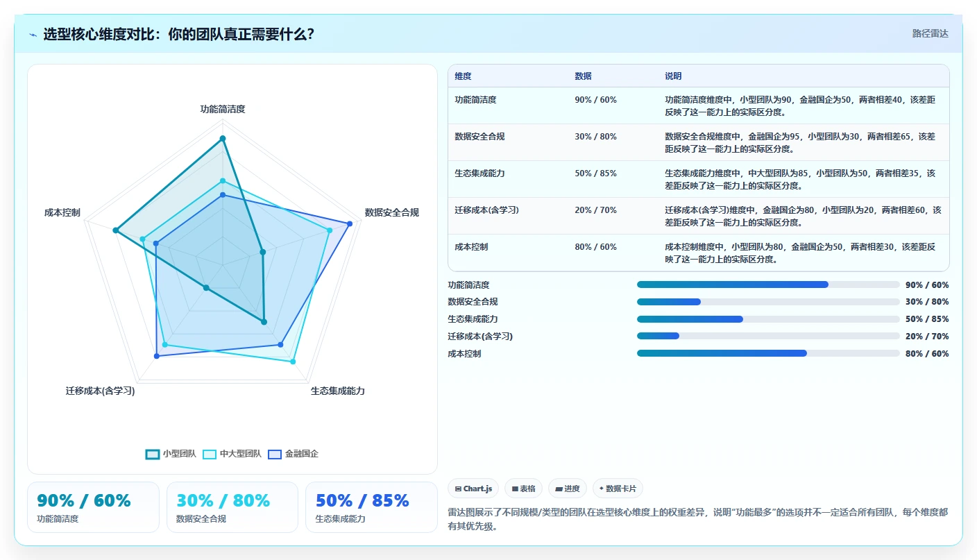Image resolution: width=977 pixels, height=560 pixels.
Task: Click the 路径雷达 label in header
Action: pyautogui.click(x=930, y=33)
